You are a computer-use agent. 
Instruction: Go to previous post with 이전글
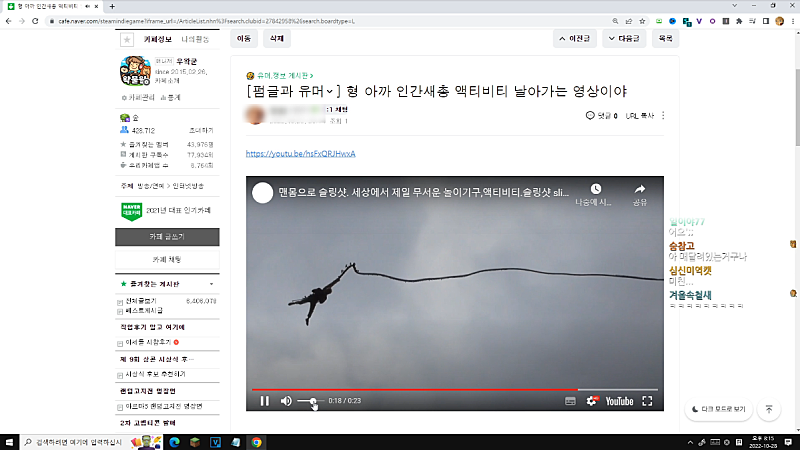[574, 38]
